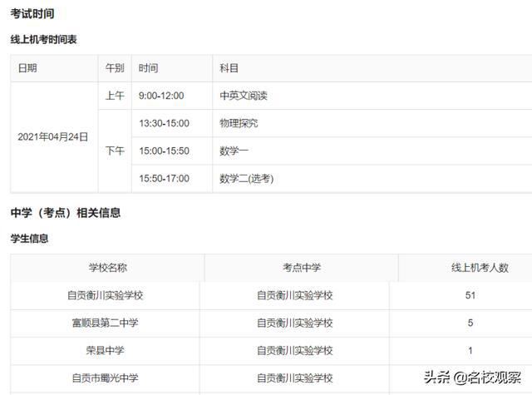The image size is (532, 395).
Task: Click exam site cell in 荣县中学 row
Action: [x=295, y=351]
